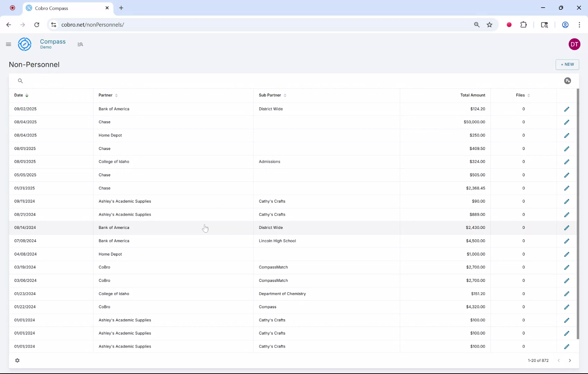
Task: Open Chrome's extensions puzzle menu
Action: coord(524,25)
